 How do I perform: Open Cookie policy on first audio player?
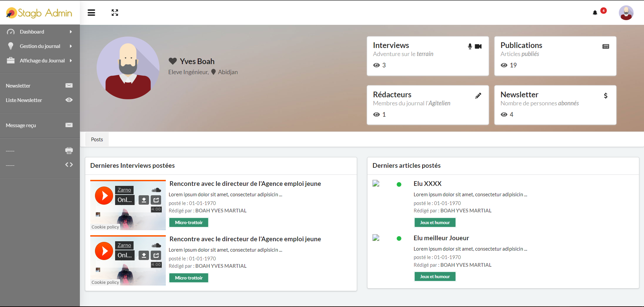[105, 227]
